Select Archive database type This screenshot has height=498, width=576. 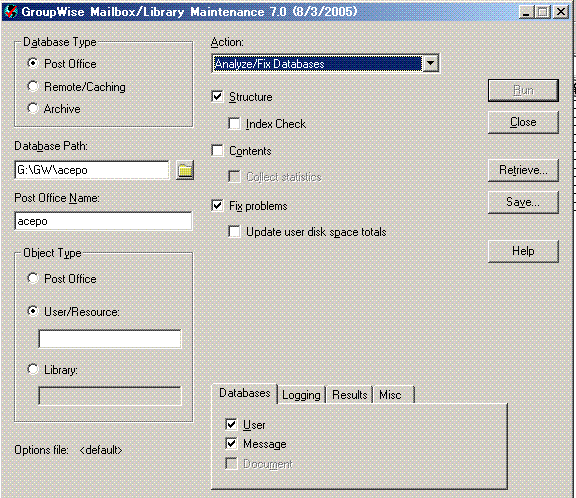(x=33, y=108)
